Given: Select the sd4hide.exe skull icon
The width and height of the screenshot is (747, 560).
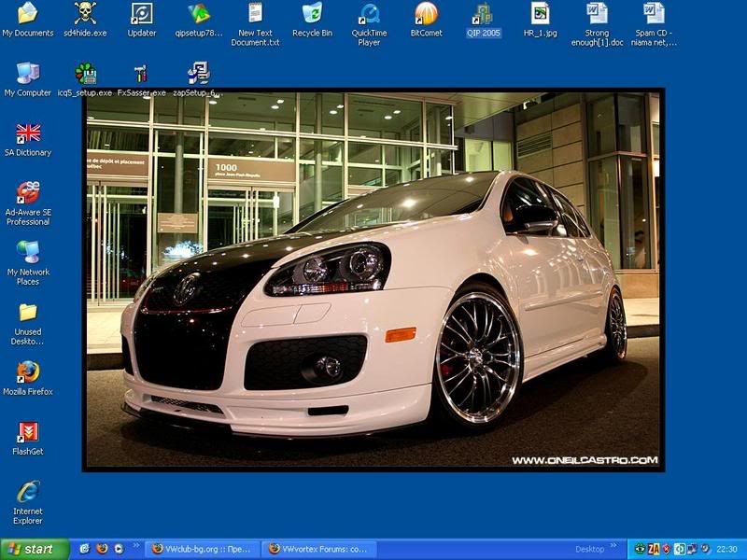Looking at the screenshot, I should point(85,15).
